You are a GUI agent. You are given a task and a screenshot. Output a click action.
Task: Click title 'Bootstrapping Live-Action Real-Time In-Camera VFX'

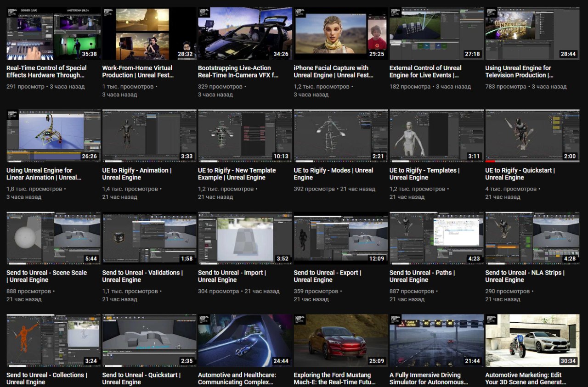(238, 72)
